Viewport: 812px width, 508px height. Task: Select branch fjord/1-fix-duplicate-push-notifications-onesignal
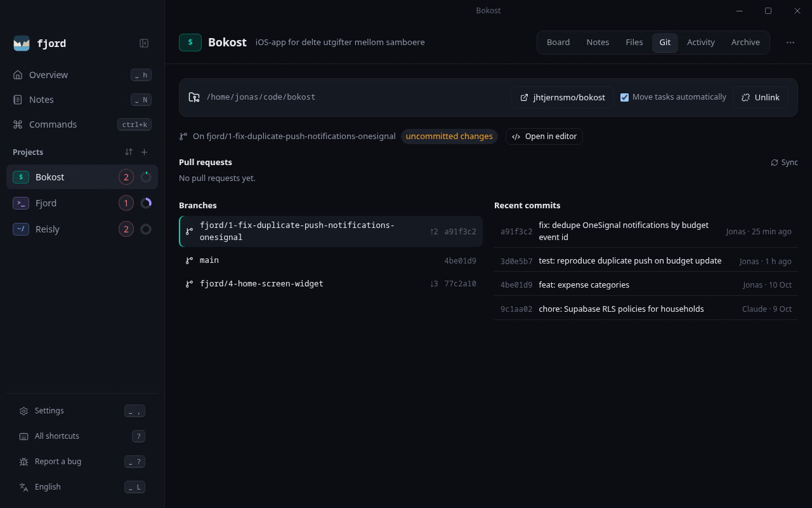[331, 231]
